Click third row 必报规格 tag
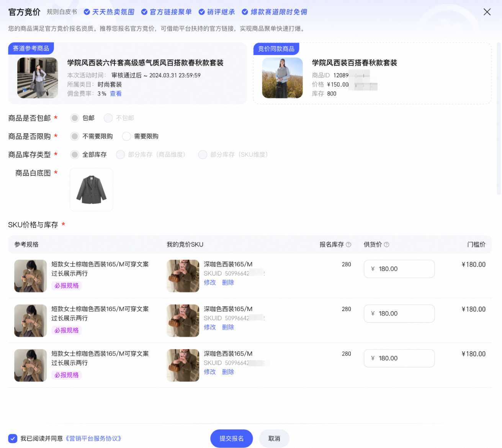 (x=67, y=375)
